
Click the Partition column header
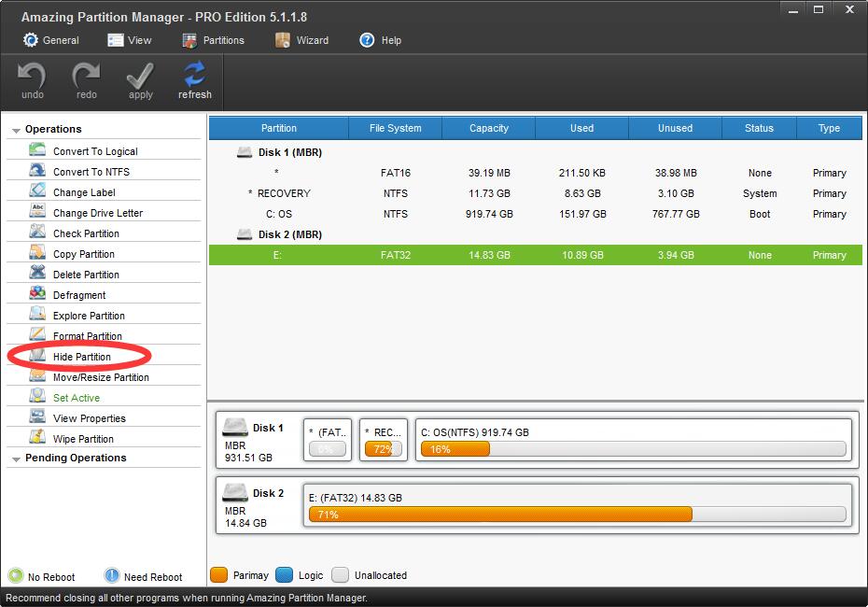point(279,128)
